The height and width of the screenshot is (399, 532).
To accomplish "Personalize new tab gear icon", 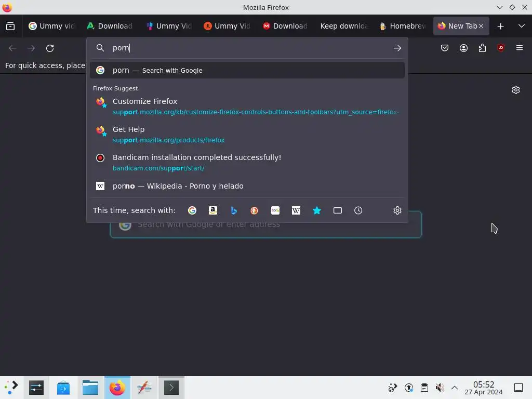I will [x=516, y=90].
